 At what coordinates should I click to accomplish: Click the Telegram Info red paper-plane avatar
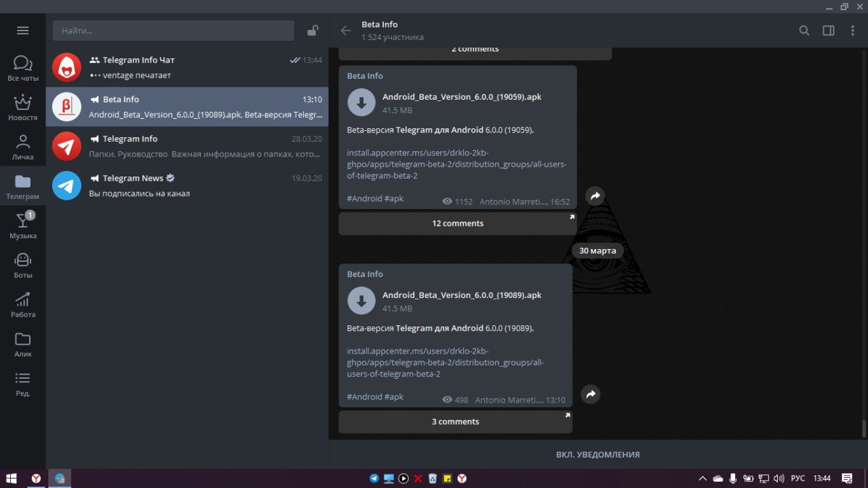pos(66,146)
